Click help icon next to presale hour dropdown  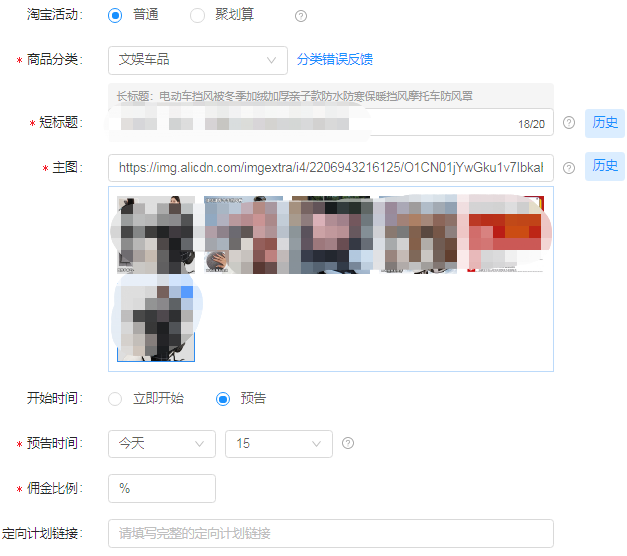tap(348, 443)
